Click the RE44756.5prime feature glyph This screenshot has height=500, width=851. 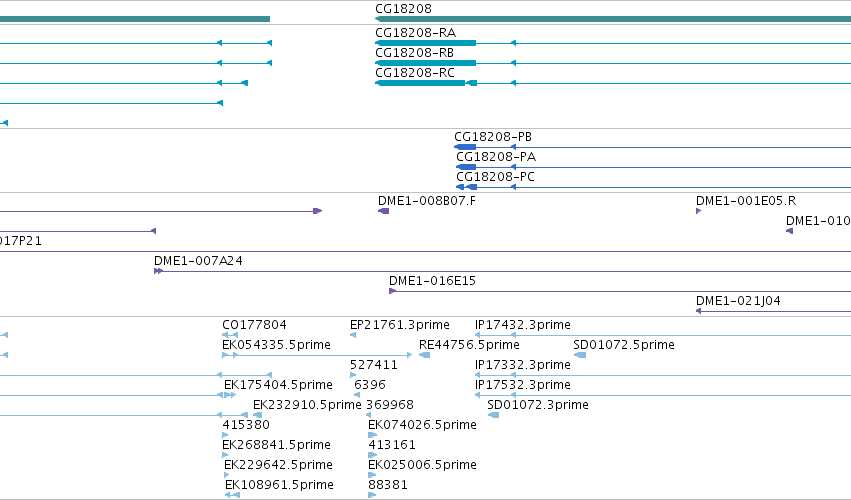pyautogui.click(x=424, y=355)
